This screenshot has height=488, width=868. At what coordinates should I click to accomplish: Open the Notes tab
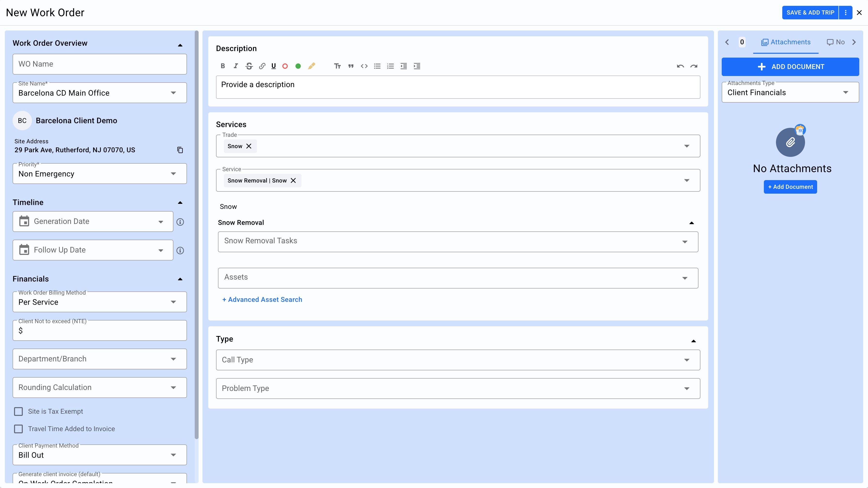(836, 42)
